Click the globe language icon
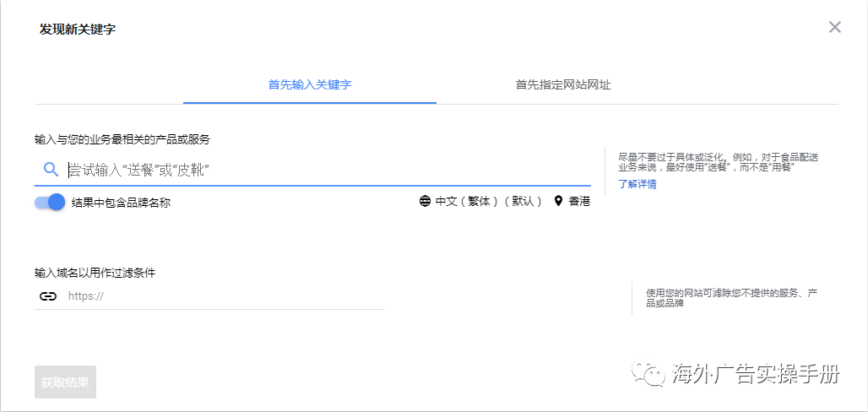This screenshot has width=868, height=412. pyautogui.click(x=425, y=201)
